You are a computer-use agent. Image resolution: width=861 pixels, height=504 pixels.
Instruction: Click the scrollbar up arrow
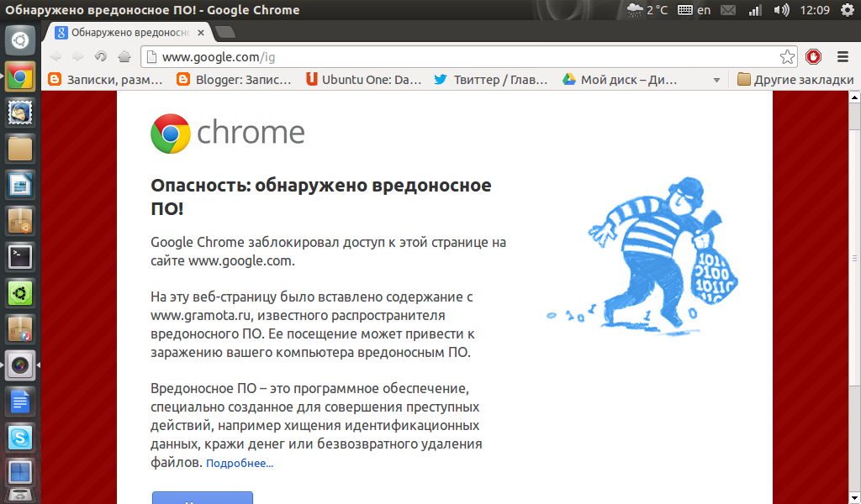854,97
